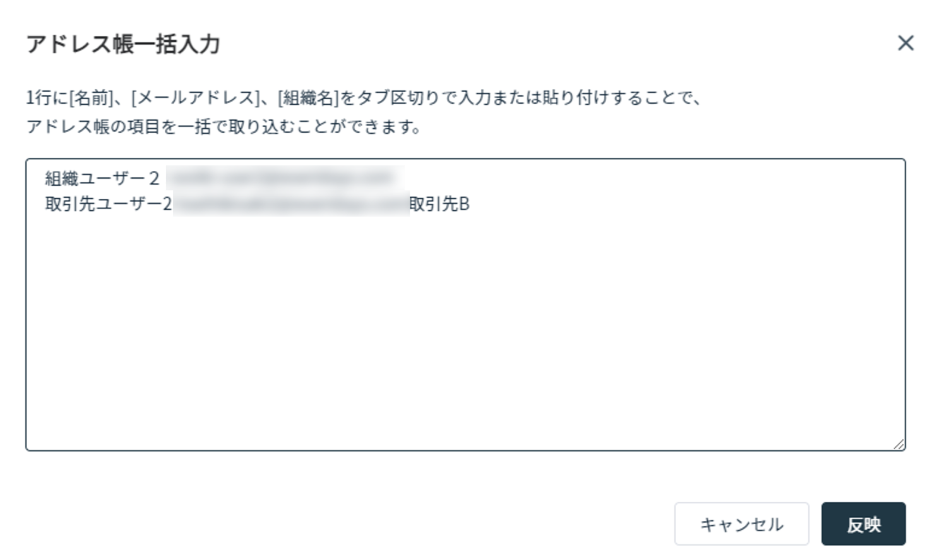947x560 pixels.
Task: Click [名前] in the instruction text
Action: click(x=91, y=98)
